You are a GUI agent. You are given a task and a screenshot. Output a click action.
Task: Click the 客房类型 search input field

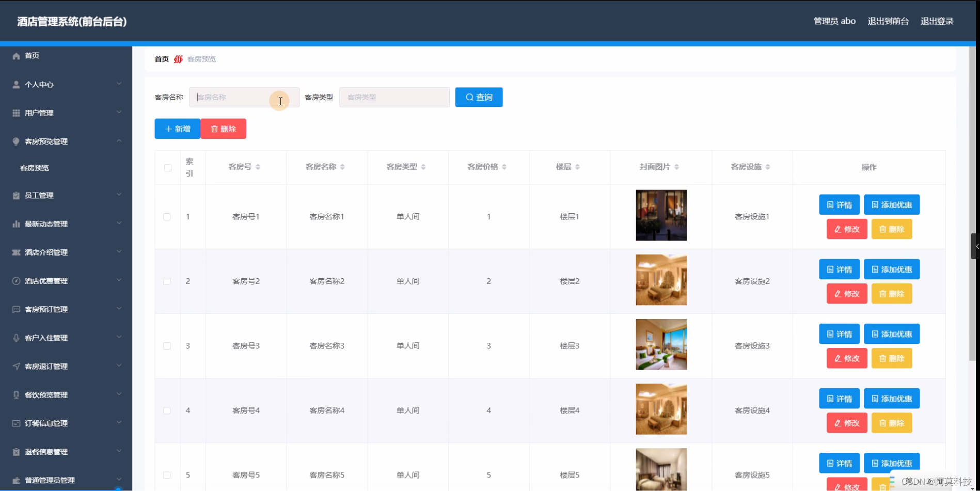tap(394, 97)
